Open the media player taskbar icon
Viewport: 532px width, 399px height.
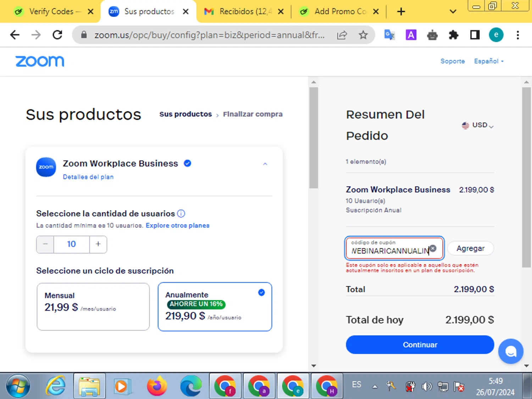(123, 386)
